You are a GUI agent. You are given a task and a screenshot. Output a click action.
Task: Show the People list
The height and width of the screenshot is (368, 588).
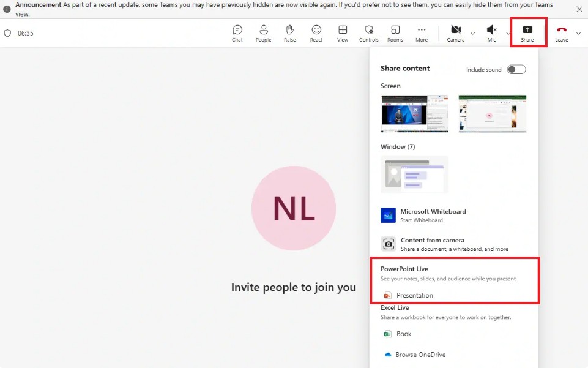(x=264, y=33)
